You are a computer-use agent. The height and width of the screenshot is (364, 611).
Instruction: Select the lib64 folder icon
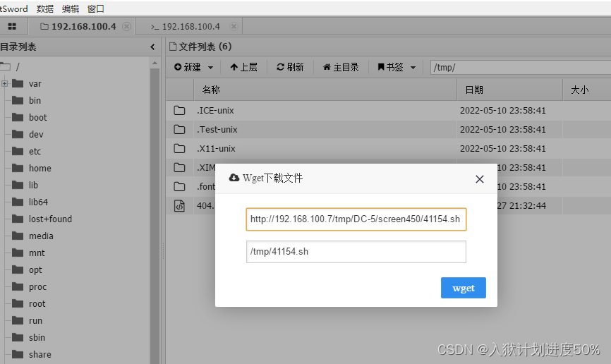[18, 202]
